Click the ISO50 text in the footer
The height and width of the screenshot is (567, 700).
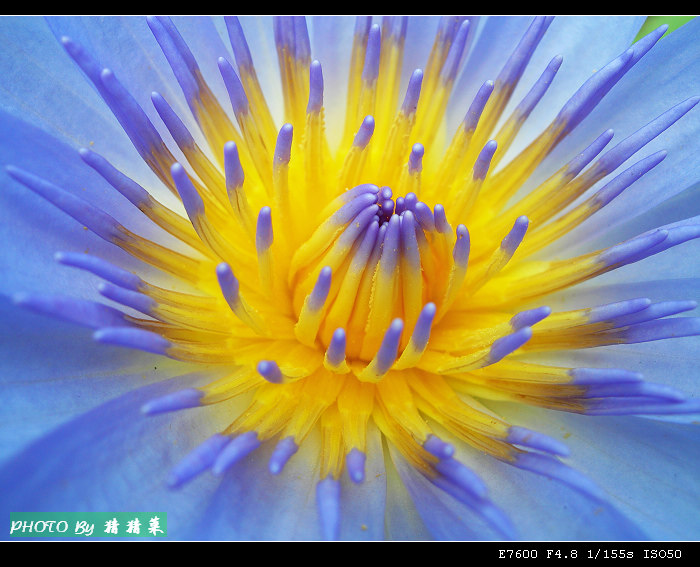pyautogui.click(x=662, y=554)
